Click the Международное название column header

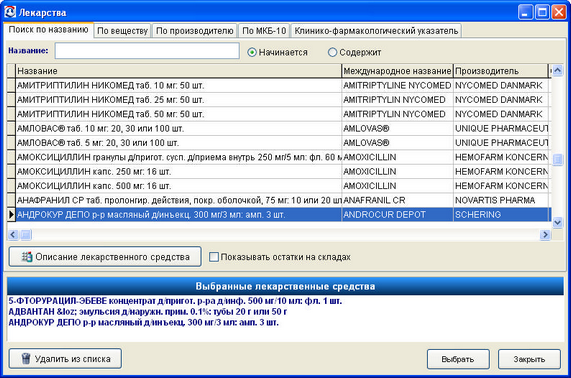click(x=397, y=71)
